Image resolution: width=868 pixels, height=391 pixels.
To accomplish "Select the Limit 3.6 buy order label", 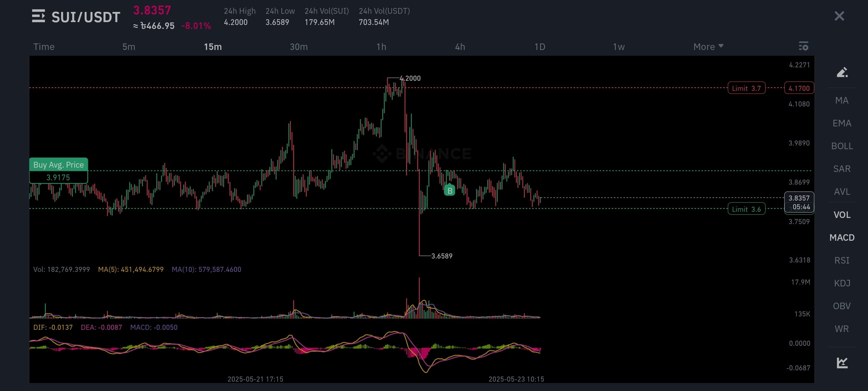I will click(x=746, y=209).
